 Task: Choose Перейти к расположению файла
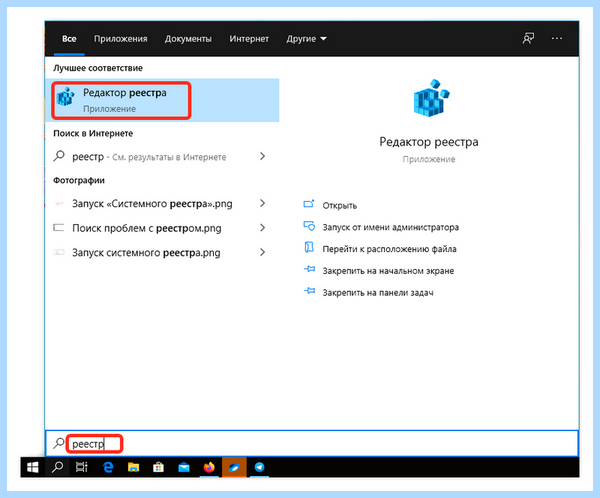[389, 249]
